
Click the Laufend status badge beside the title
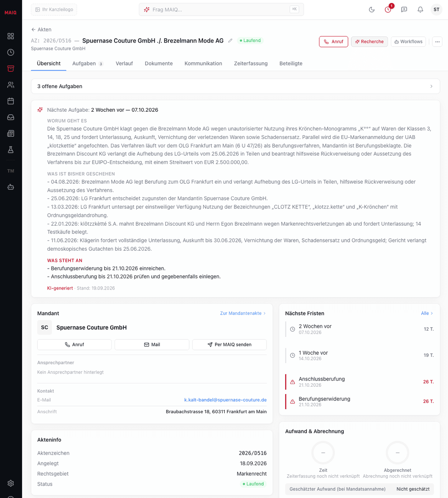click(x=250, y=41)
